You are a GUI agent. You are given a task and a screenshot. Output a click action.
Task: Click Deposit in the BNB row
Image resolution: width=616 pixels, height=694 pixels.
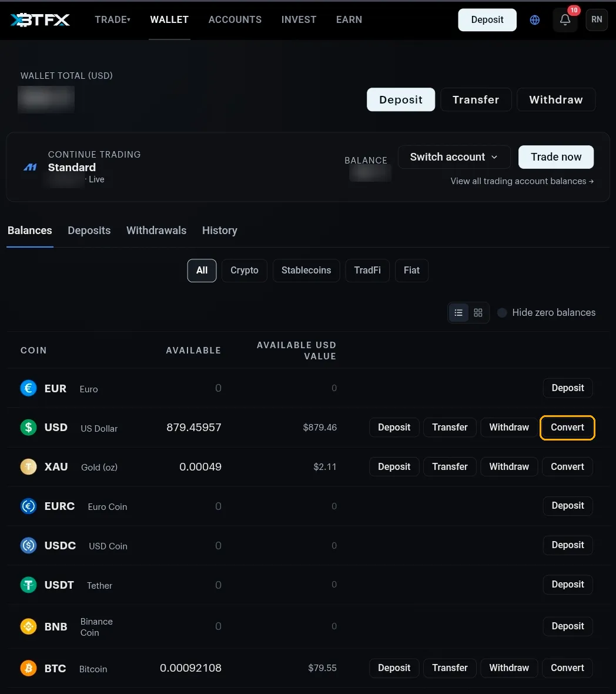pyautogui.click(x=568, y=626)
